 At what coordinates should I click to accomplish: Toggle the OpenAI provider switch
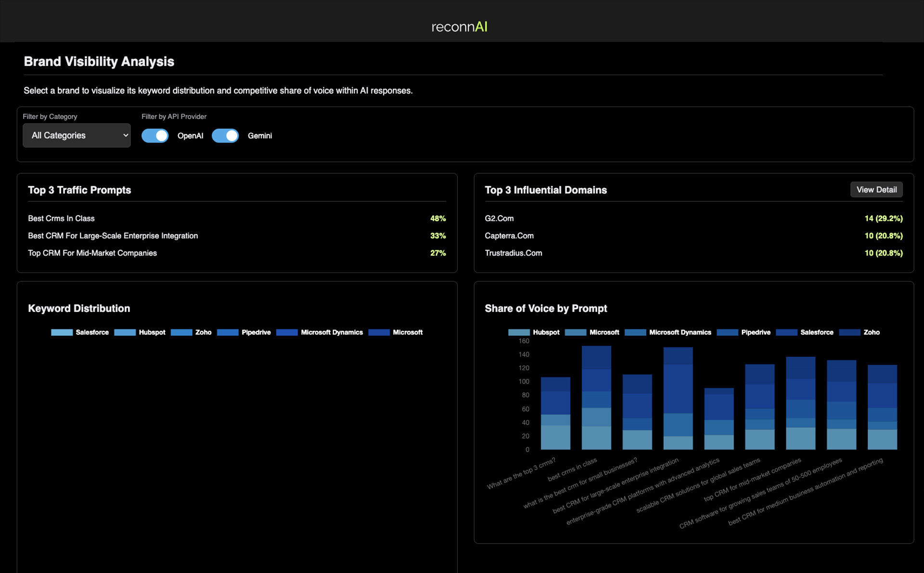point(155,136)
